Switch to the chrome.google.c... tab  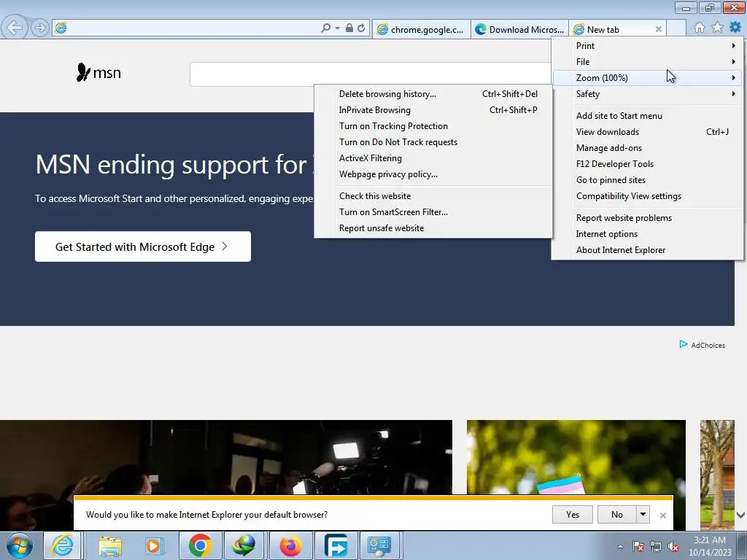click(x=421, y=29)
